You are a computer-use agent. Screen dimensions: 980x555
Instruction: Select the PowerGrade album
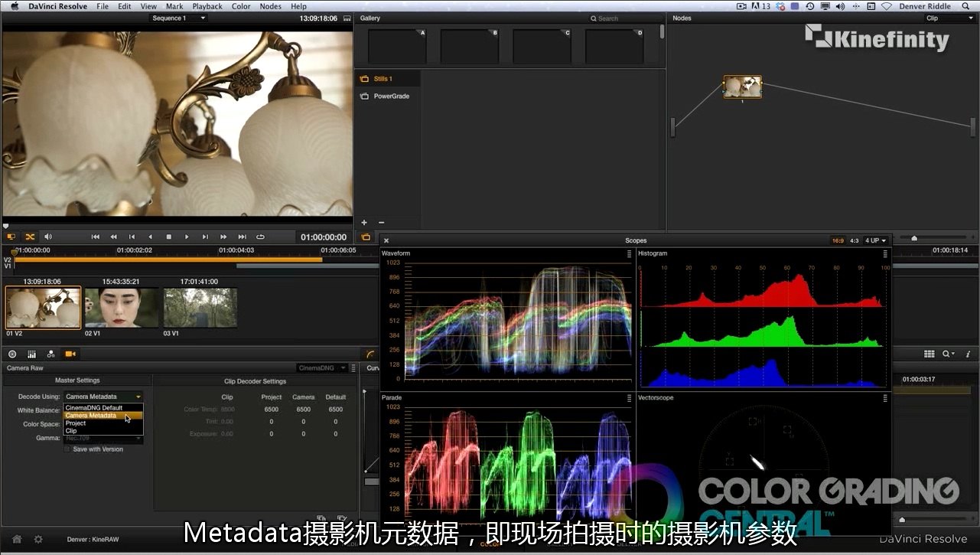coord(391,96)
